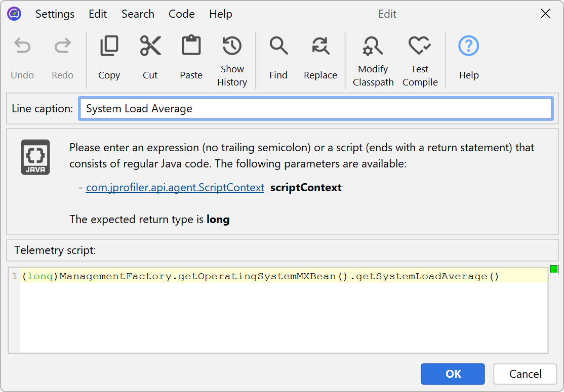Open the Code menu
Screen dimensions: 564x392
tap(182, 14)
